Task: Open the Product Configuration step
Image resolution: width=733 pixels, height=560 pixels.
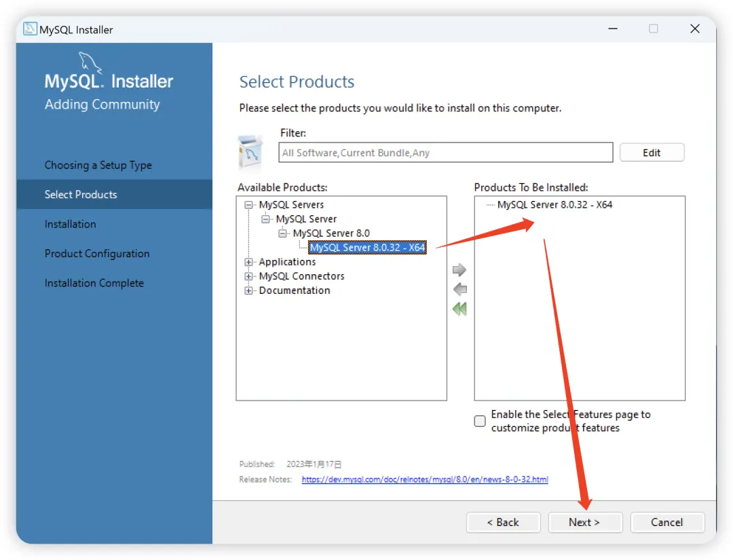Action: [97, 253]
